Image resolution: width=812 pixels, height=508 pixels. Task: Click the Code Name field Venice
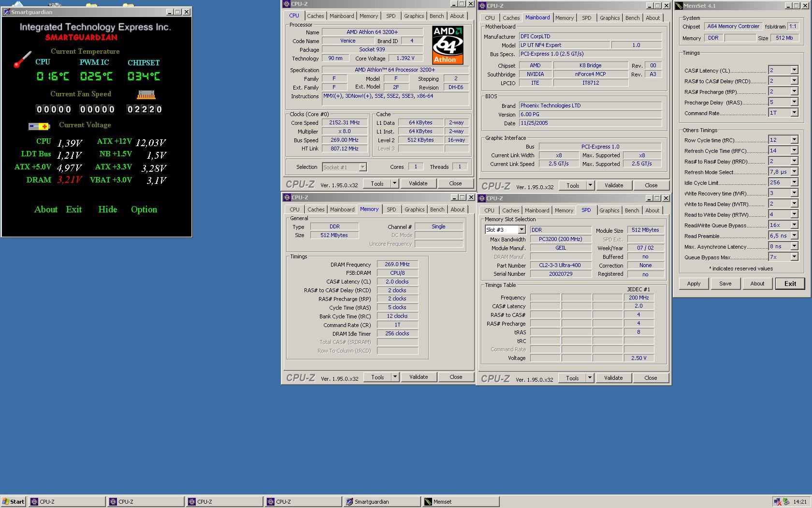348,41
